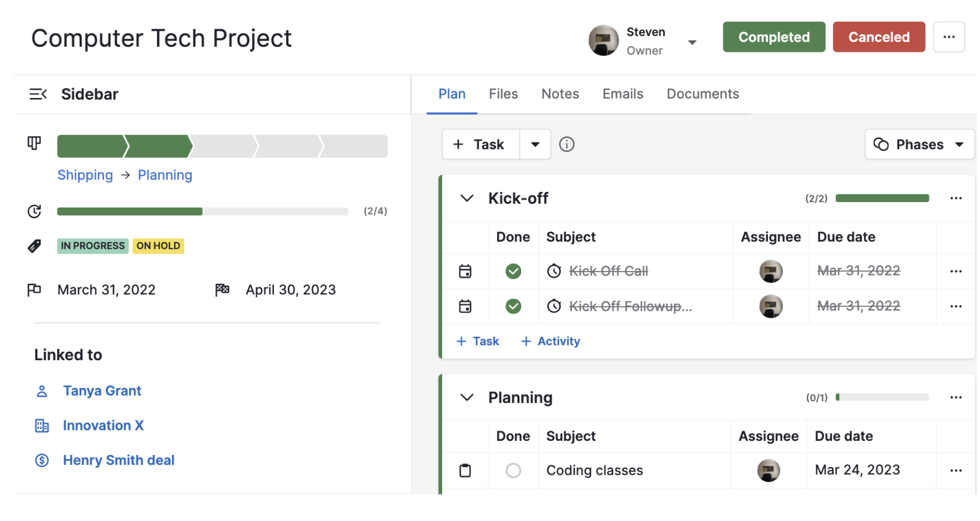
Task: Open the linked contact Tanya Grant
Action: coord(102,391)
